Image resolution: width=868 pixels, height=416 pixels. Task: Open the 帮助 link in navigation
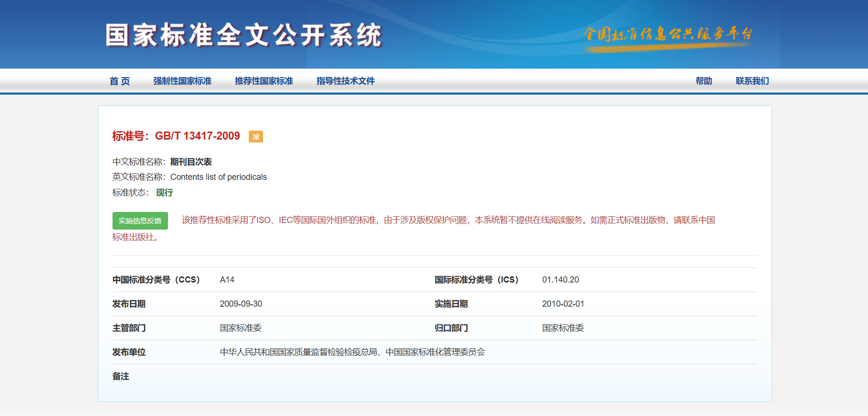click(x=703, y=81)
